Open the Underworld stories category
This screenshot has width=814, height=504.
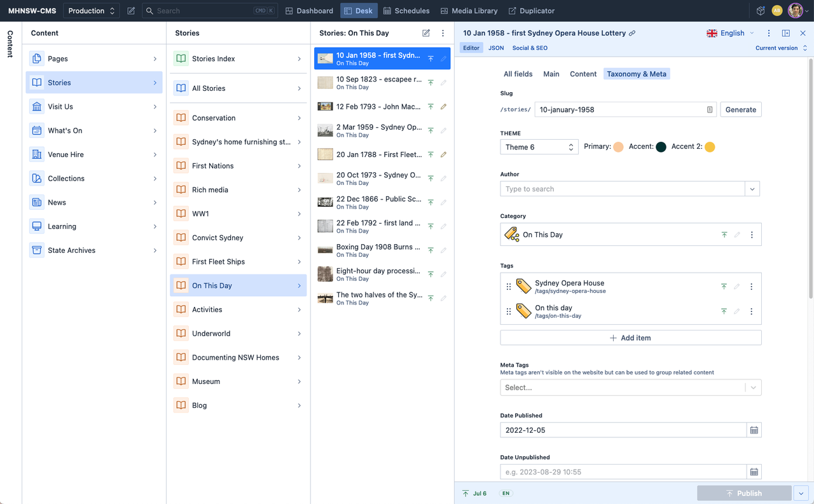pos(238,333)
